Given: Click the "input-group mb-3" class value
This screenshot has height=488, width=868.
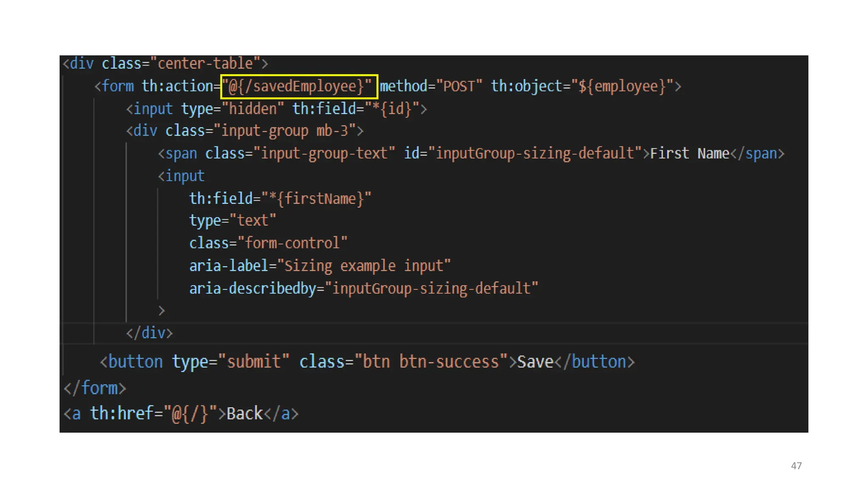Looking at the screenshot, I should (284, 131).
